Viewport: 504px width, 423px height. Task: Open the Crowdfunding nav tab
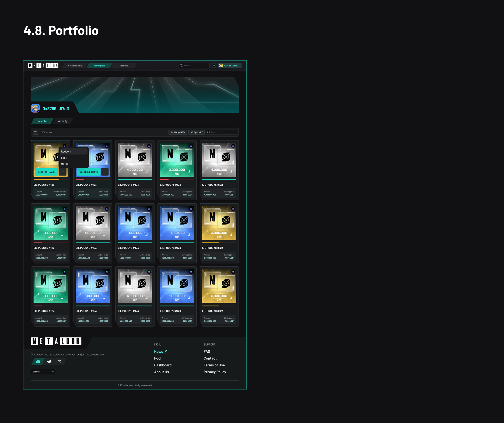click(75, 66)
